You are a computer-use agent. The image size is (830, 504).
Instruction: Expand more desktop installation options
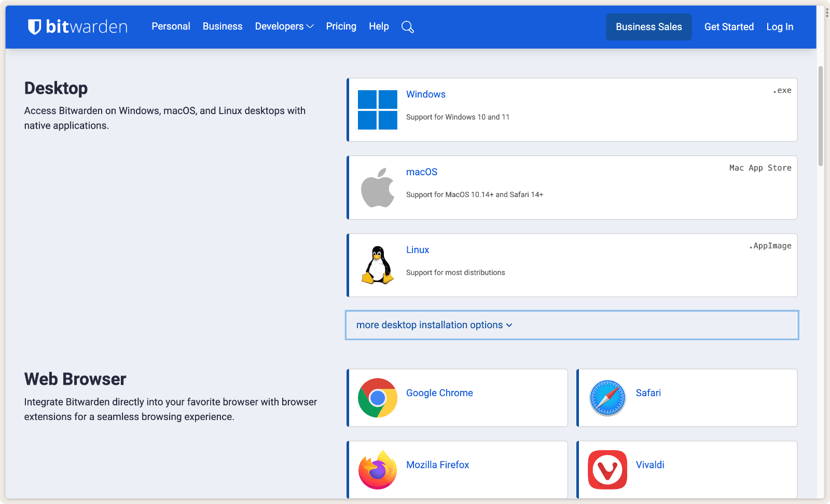572,325
